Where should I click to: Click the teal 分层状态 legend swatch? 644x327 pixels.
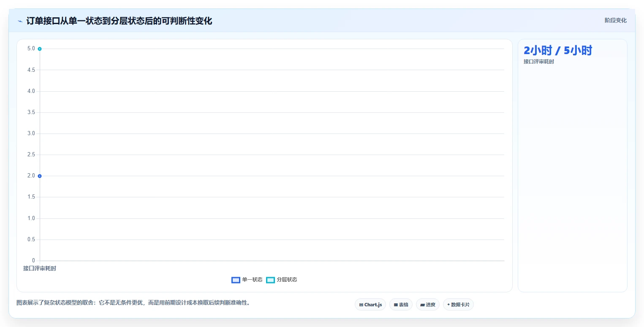(270, 280)
